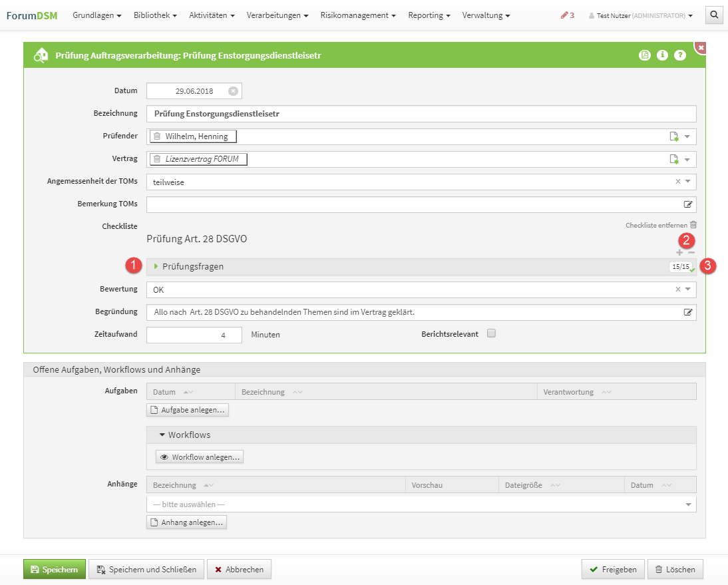Click Speichern und Schließen button

pyautogui.click(x=146, y=569)
